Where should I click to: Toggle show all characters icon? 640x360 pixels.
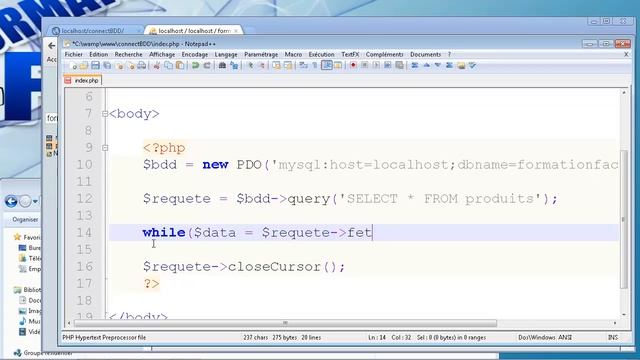point(315,65)
